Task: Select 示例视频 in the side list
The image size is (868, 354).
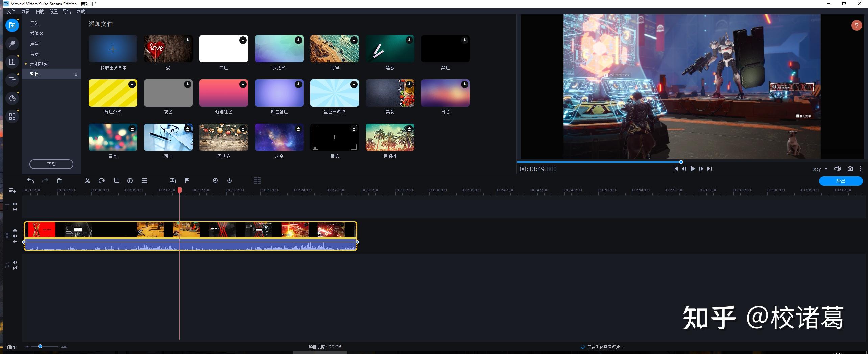Action: pos(51,64)
